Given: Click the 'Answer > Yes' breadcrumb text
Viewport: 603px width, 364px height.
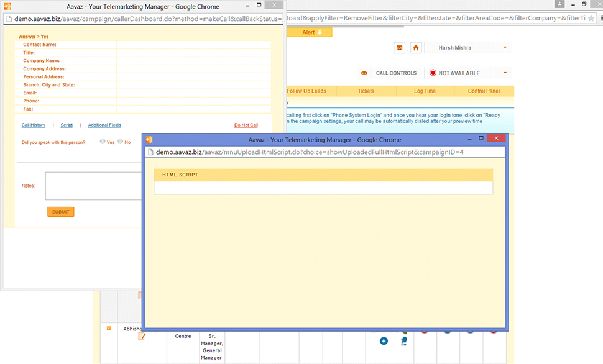Looking at the screenshot, I should (x=34, y=37).
